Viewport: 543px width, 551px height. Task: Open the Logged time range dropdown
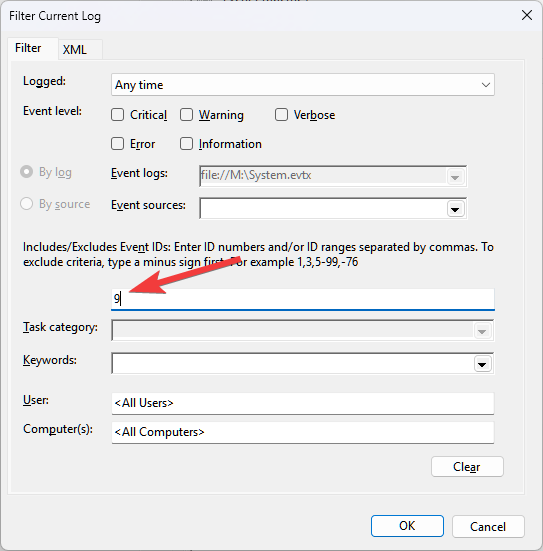(x=303, y=85)
